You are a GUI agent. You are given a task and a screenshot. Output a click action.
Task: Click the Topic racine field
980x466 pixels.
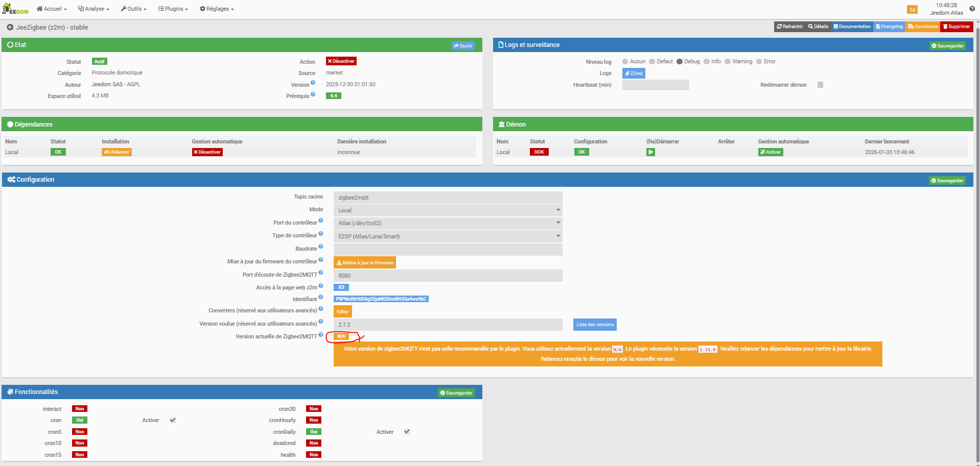(x=448, y=198)
